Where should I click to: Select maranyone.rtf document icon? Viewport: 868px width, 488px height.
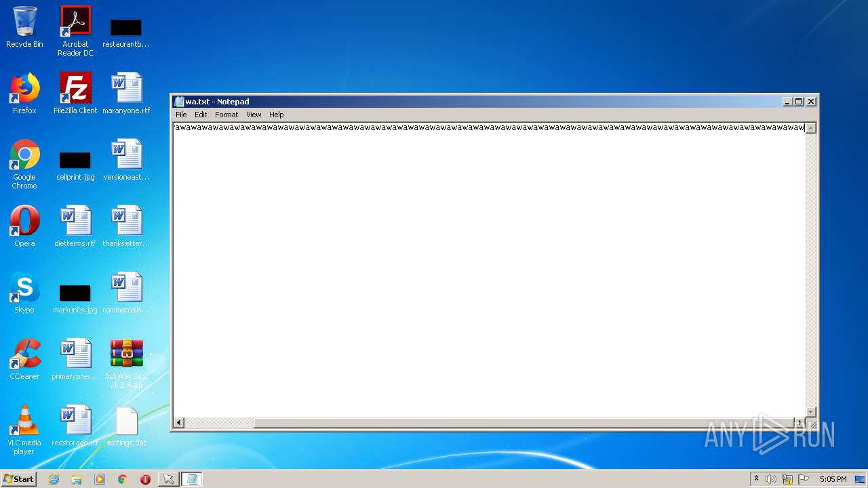tap(126, 94)
